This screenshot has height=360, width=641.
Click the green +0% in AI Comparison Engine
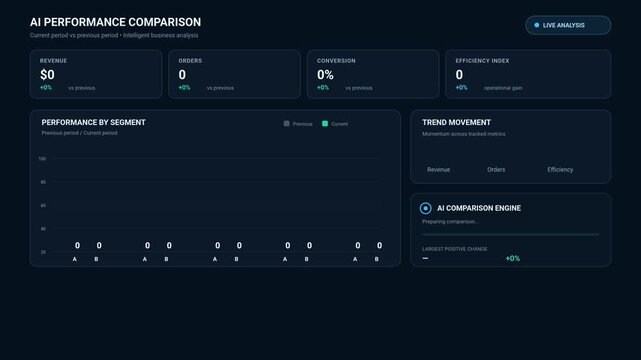[x=513, y=258]
